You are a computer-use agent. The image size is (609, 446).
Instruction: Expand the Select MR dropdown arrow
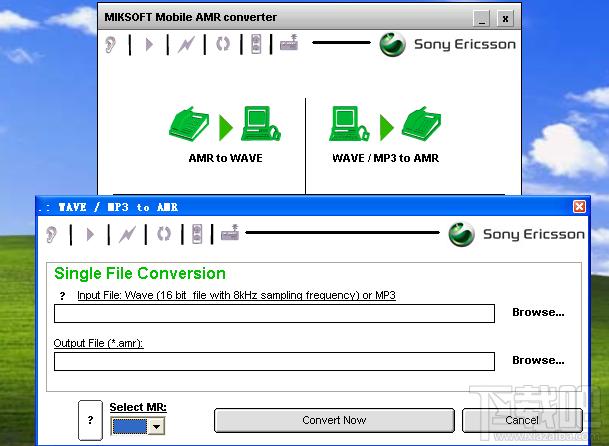click(x=157, y=427)
